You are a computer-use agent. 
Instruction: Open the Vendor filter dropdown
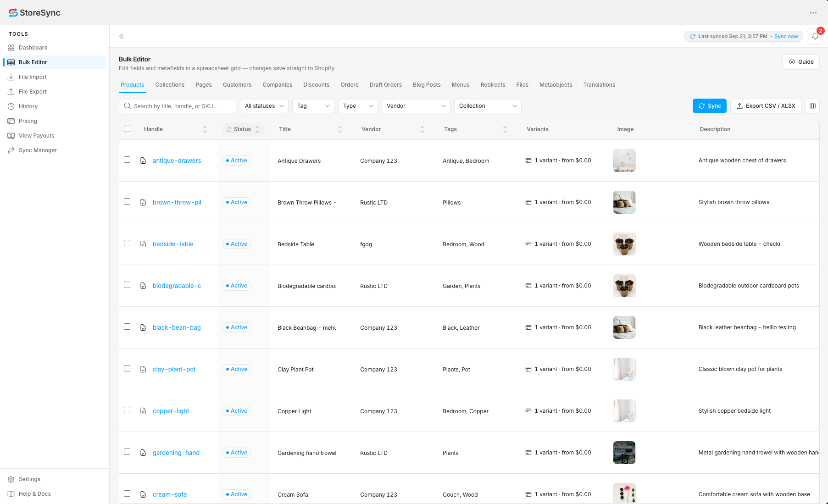coord(416,106)
